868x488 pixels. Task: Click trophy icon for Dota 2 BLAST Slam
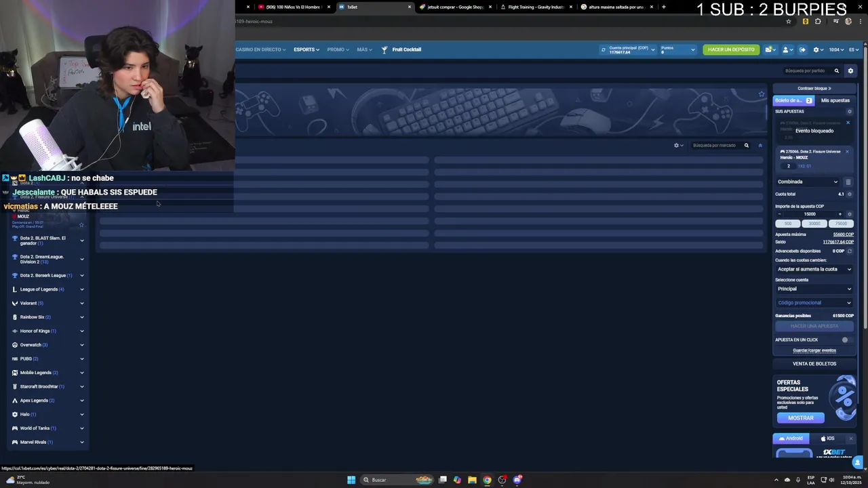pyautogui.click(x=15, y=239)
